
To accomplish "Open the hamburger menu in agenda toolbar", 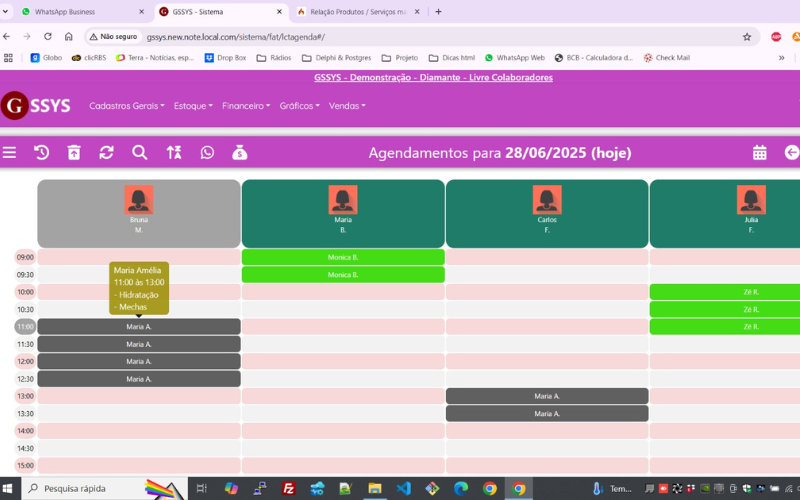I will coord(9,153).
